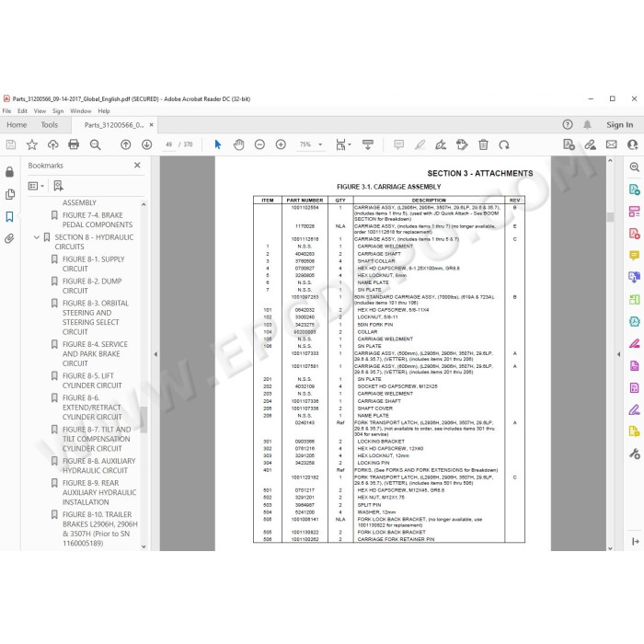Open the bookmarks options menu dropdown

36,186
